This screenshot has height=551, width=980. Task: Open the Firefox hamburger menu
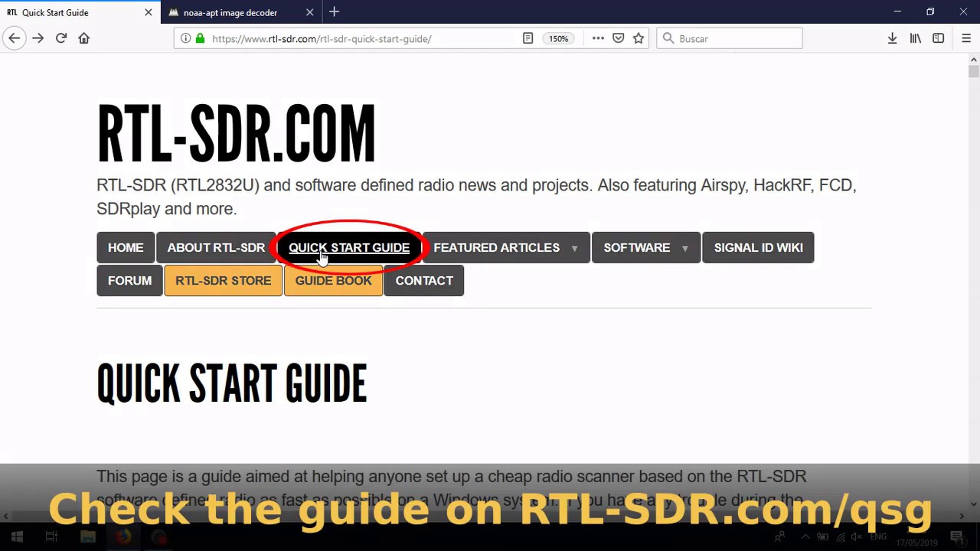tap(965, 38)
